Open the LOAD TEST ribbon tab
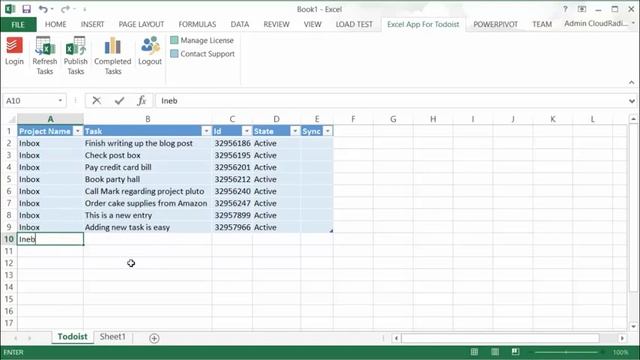Screen dimensions: 640x360 click(x=354, y=24)
